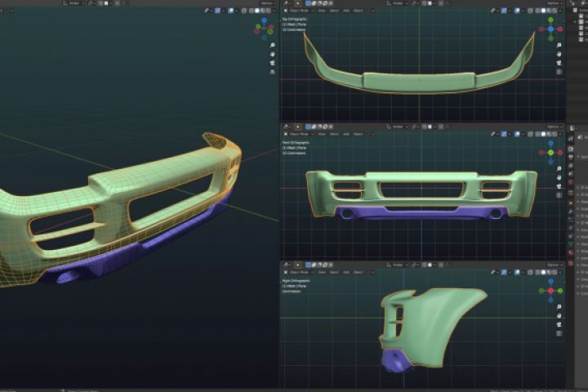Screen dimensions: 588x392
Task: Switch Top viewport to wireframe shading
Action: (x=537, y=11)
